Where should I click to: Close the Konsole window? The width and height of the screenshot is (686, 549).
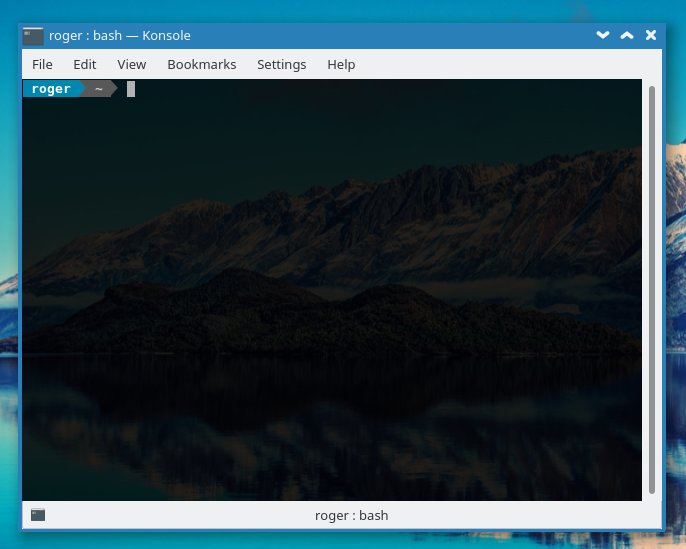[651, 36]
